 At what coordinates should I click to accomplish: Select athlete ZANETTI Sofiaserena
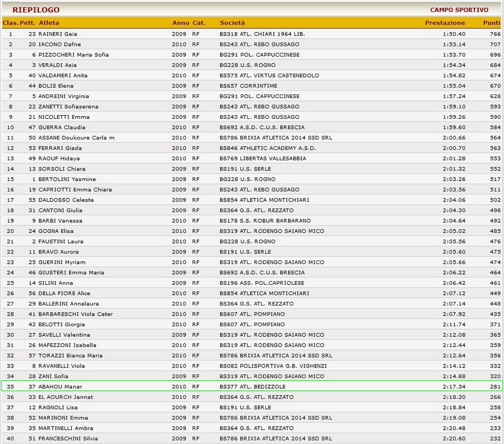pyautogui.click(x=68, y=107)
